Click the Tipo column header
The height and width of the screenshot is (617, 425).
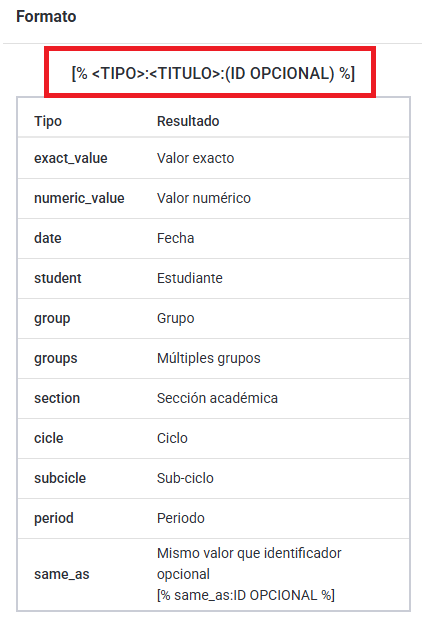coord(48,121)
